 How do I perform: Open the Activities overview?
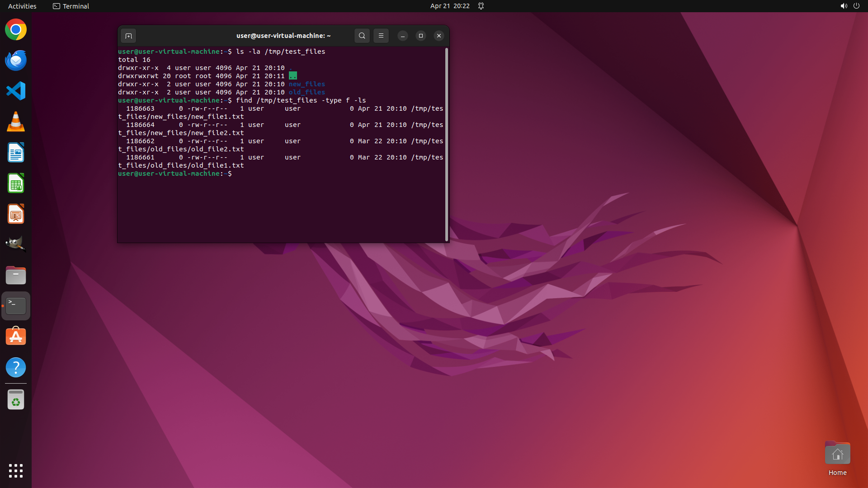point(22,6)
